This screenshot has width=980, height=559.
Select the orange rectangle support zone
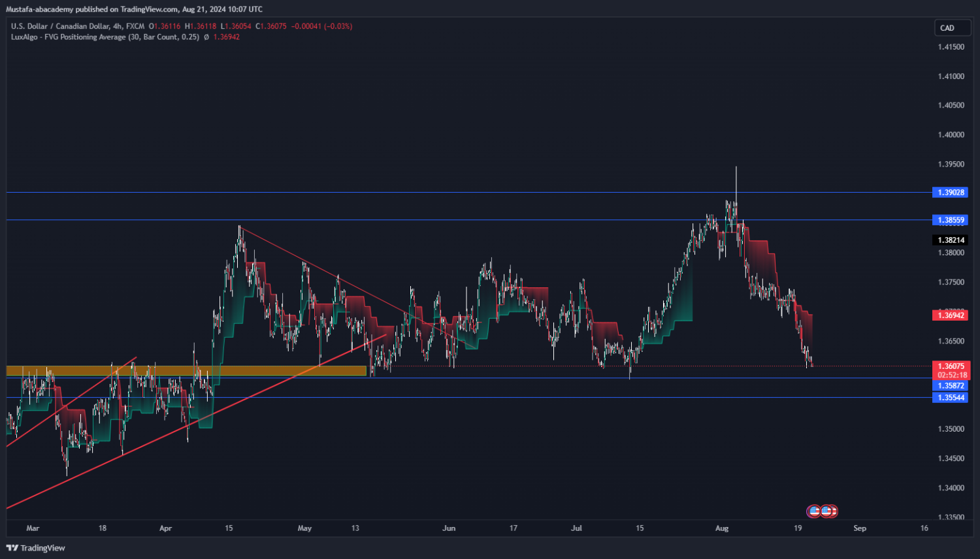[x=186, y=371]
